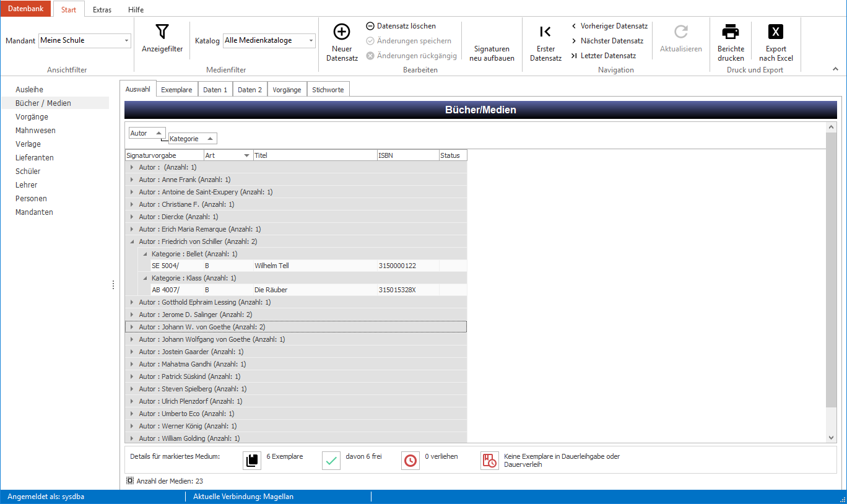Image resolution: width=847 pixels, height=504 pixels.
Task: Expand the Jerome D. Salinger group
Action: 131,315
